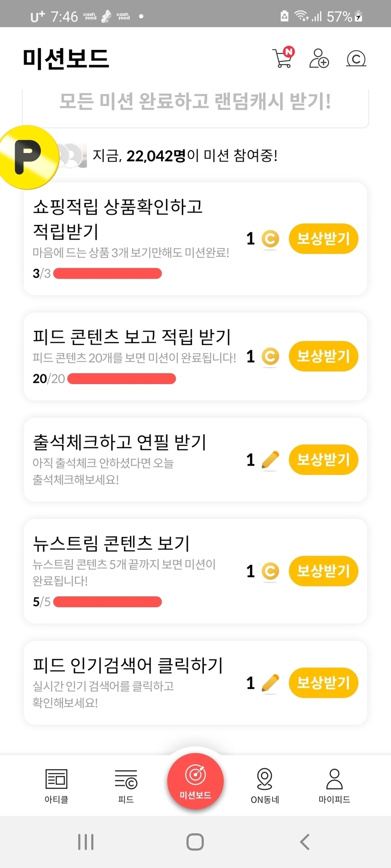Open the 피드 tab
This screenshot has height=868, width=391.
(126, 785)
